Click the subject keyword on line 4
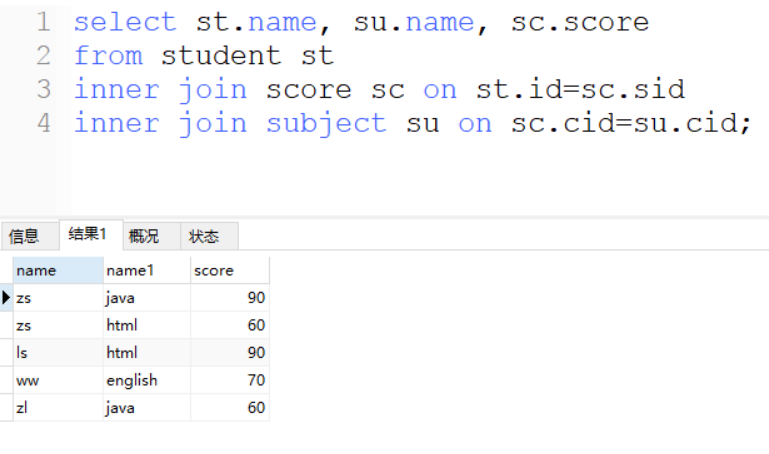The width and height of the screenshot is (769, 454). [326, 124]
